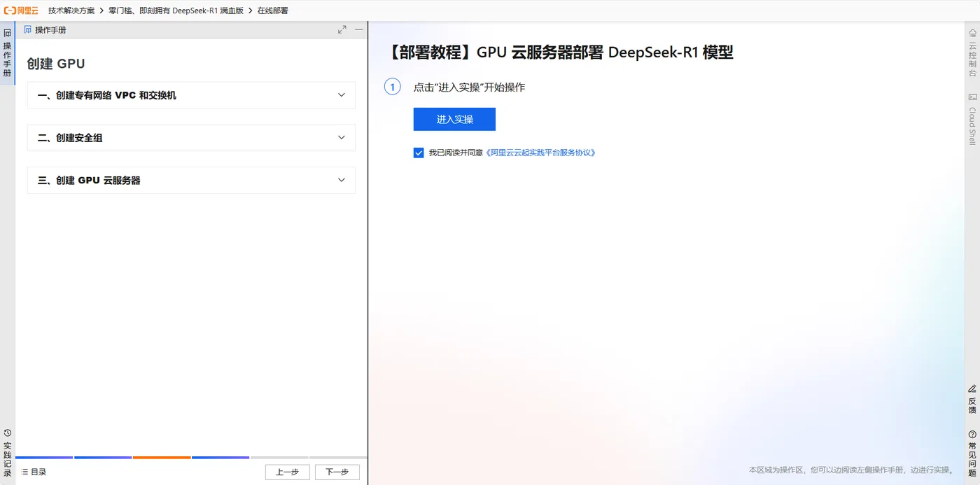Expand 三、创建 GPU 云服务器 section
Screen dimensions: 980x485
tap(191, 180)
